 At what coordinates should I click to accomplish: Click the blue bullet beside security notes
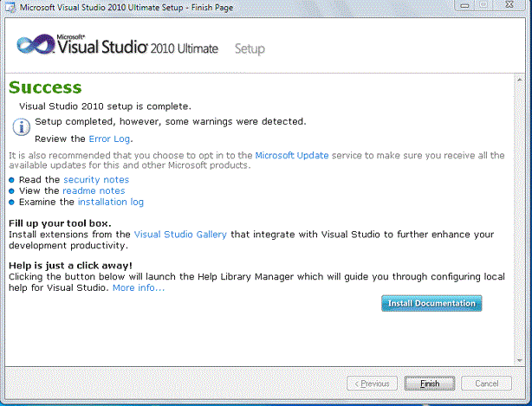[x=11, y=180]
